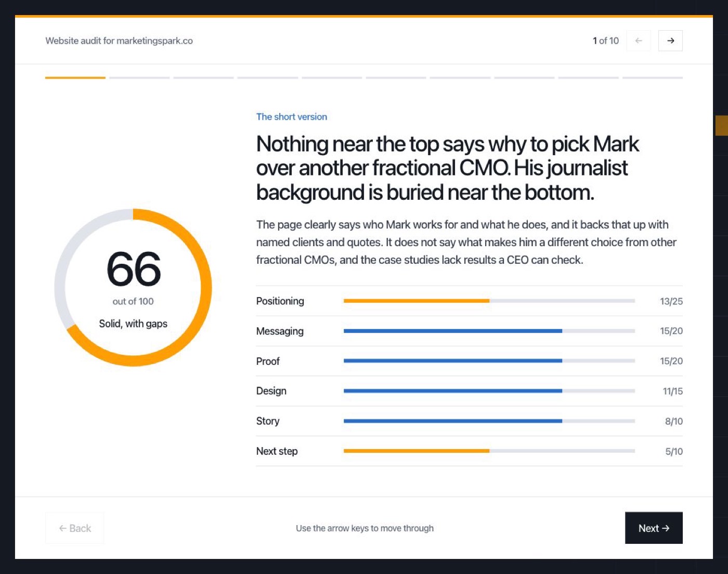
Task: Select the "Next step" category label
Action: tap(277, 451)
